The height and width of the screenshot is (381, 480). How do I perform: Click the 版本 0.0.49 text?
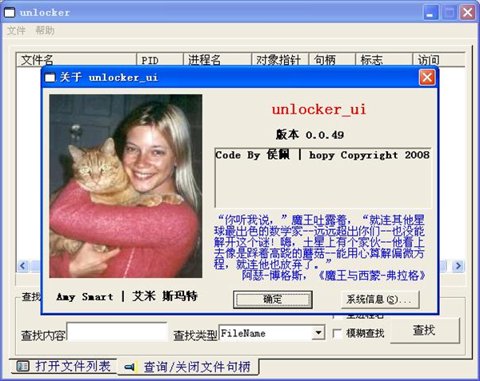click(310, 135)
